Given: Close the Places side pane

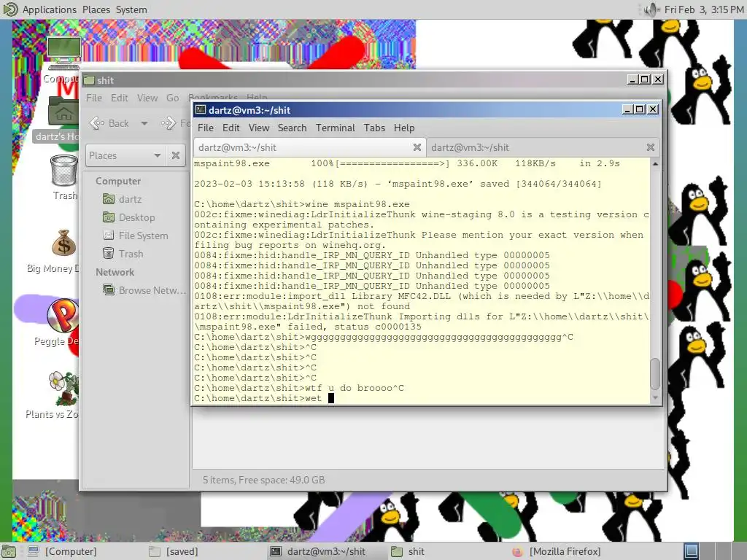Looking at the screenshot, I should point(176,156).
